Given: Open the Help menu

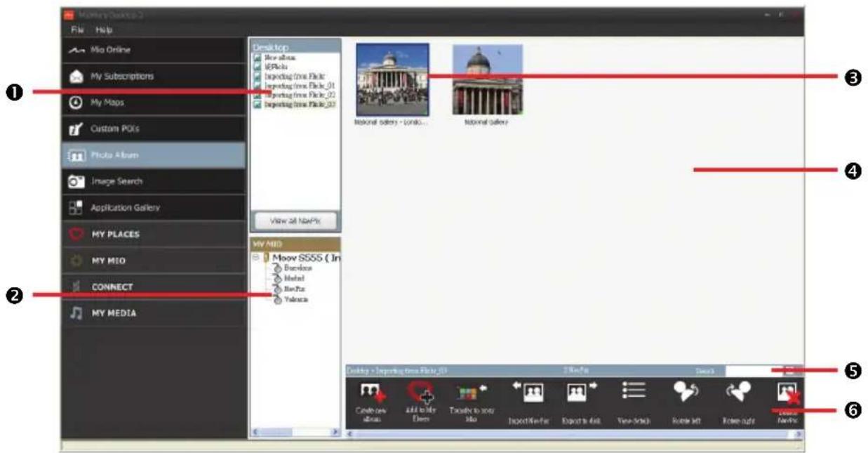Looking at the screenshot, I should coord(104,30).
